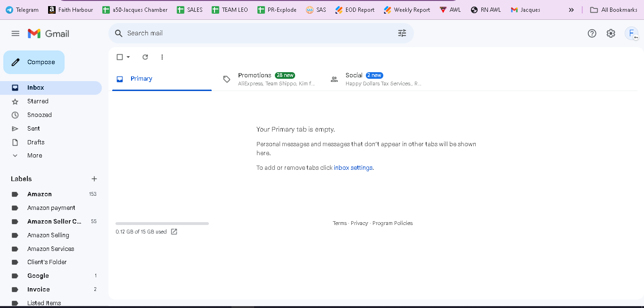Show search options filter icon
This screenshot has height=308, width=644.
coord(402,33)
